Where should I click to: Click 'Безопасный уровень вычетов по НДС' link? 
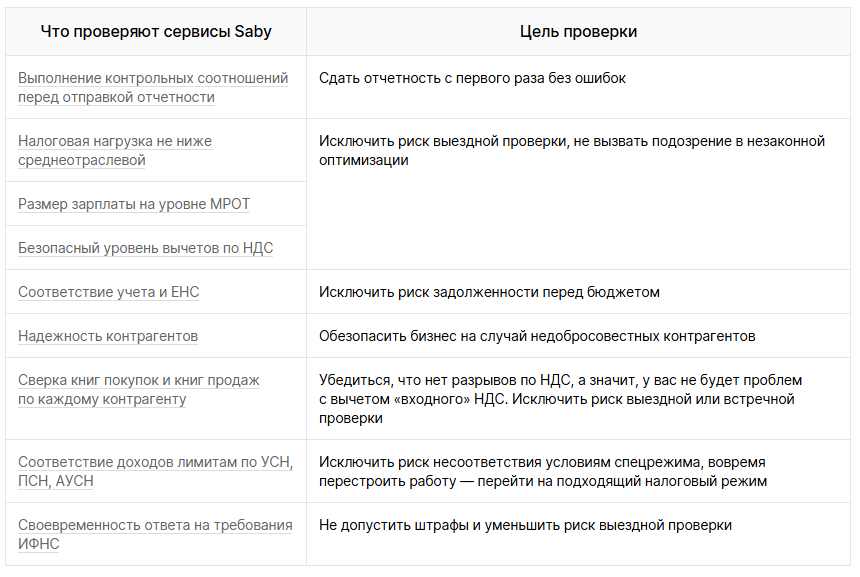click(145, 248)
